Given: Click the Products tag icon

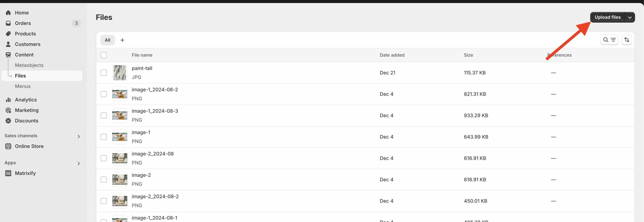Looking at the screenshot, I should pos(8,34).
